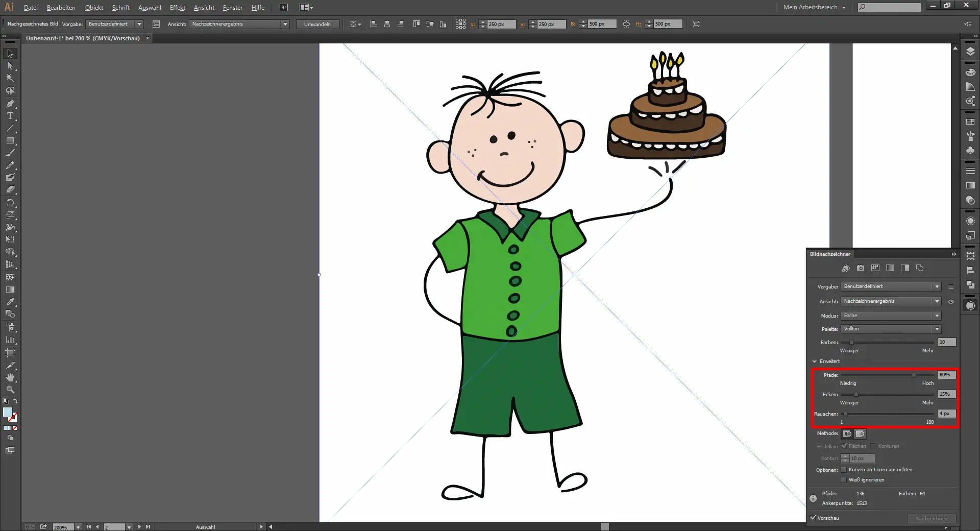The height and width of the screenshot is (531, 980).
Task: Select the Pen tool in toolbar
Action: [x=10, y=104]
